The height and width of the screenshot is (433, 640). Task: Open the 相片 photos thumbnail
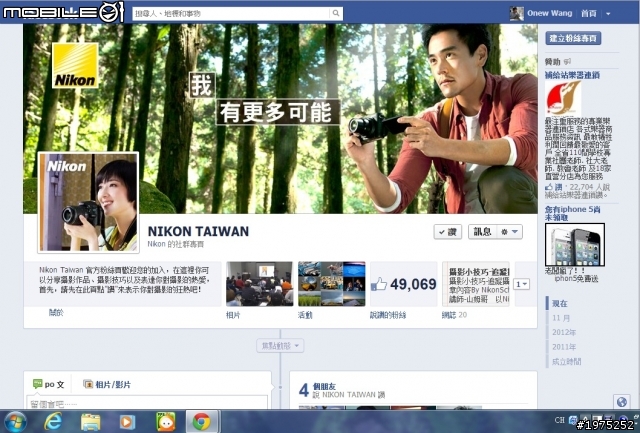click(x=260, y=284)
